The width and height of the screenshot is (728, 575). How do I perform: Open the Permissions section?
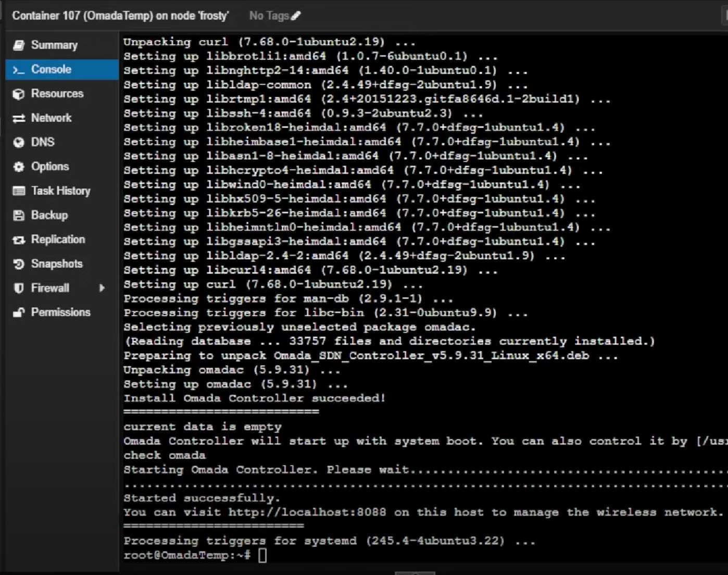(60, 312)
